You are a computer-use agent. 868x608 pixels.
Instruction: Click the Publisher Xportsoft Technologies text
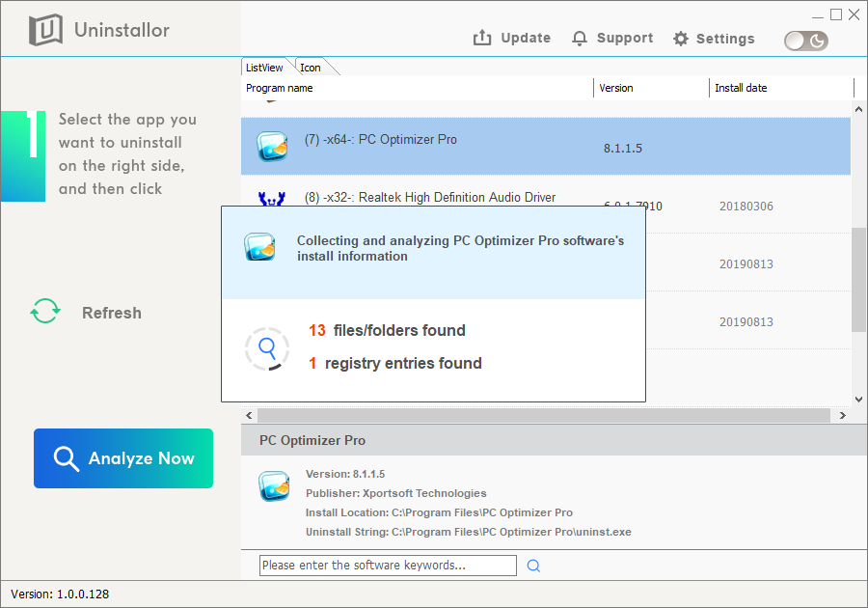pyautogui.click(x=395, y=493)
